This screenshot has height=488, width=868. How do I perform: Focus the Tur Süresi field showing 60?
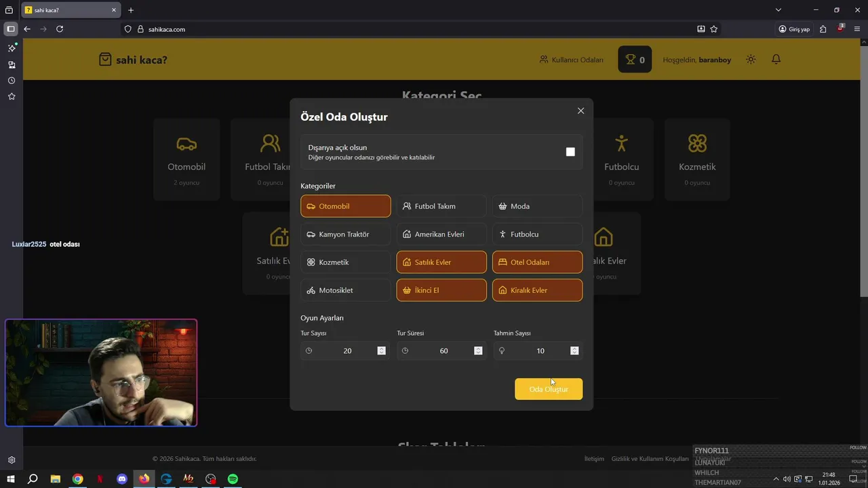click(441, 350)
